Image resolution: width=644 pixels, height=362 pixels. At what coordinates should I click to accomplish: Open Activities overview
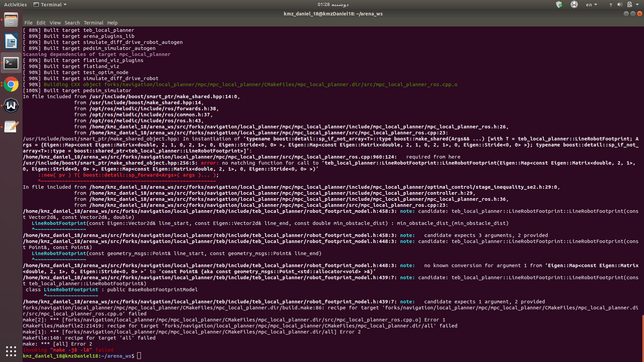tap(15, 5)
